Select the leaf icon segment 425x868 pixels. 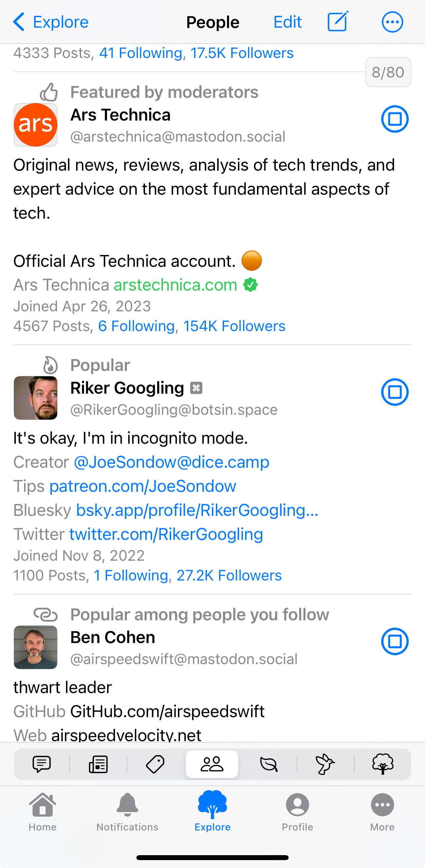[x=269, y=764]
